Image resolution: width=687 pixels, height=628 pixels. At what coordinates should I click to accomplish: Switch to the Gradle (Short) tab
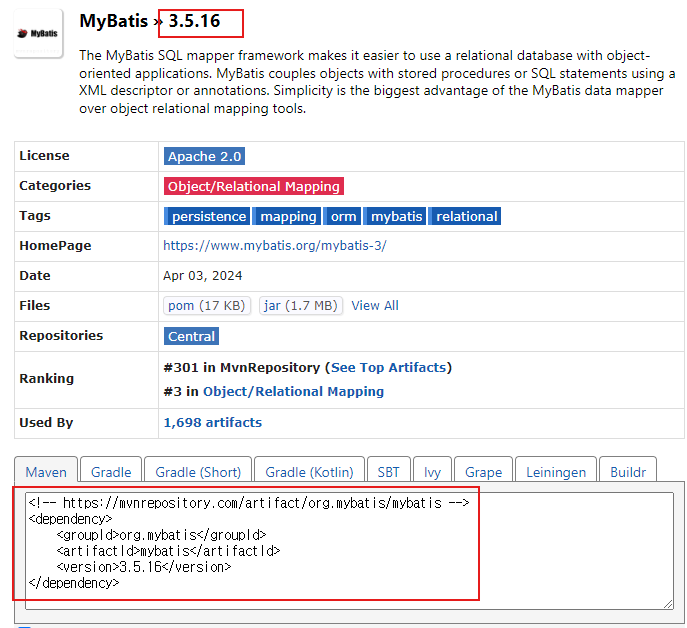198,472
